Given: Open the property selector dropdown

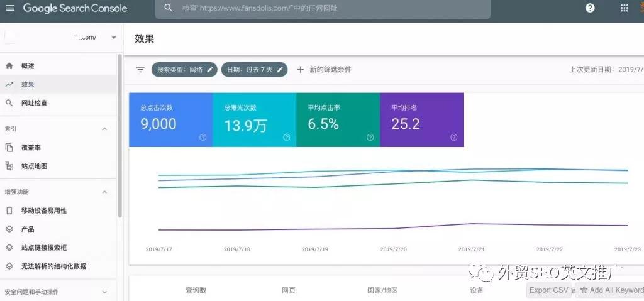Looking at the screenshot, I should coord(113,38).
